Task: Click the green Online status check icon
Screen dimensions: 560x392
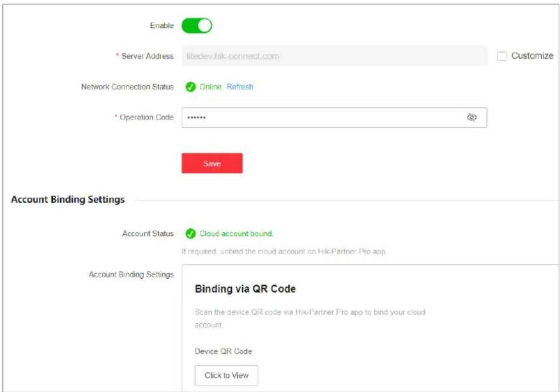Action: coord(190,86)
